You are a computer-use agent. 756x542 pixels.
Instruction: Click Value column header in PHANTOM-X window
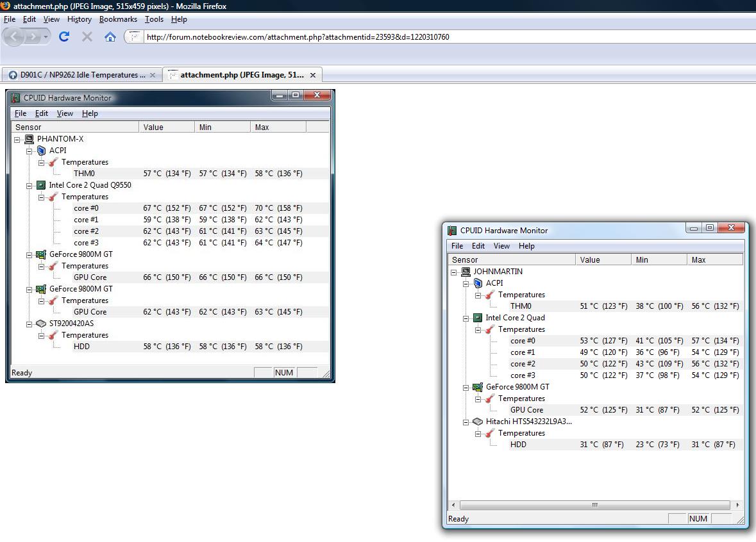point(167,127)
